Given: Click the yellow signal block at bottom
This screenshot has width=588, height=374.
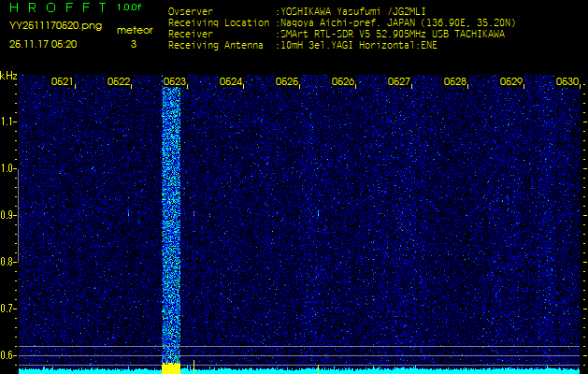Looking at the screenshot, I should point(171,368).
